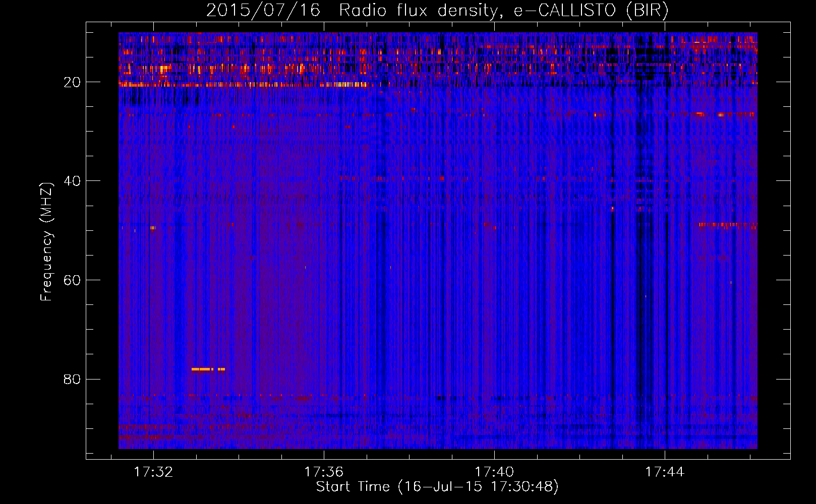Click the 80 tick label on the frequency axis
This screenshot has width=816, height=504.
pos(73,379)
